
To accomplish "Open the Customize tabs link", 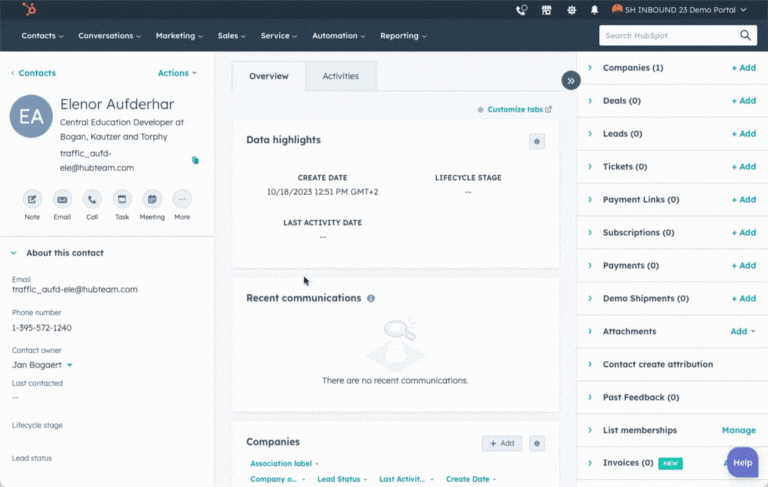I will pos(515,109).
